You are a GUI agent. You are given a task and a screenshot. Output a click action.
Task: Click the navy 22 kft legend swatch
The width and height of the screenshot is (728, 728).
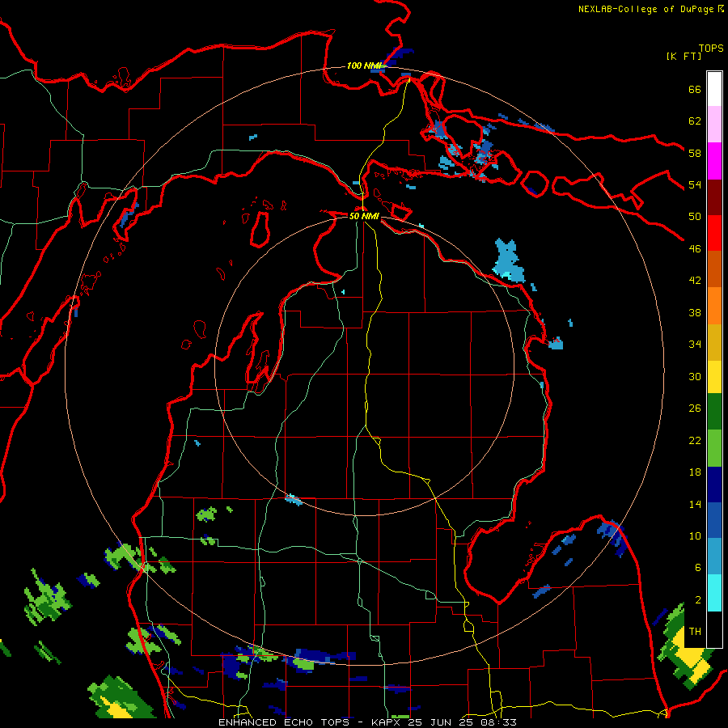pyautogui.click(x=714, y=485)
